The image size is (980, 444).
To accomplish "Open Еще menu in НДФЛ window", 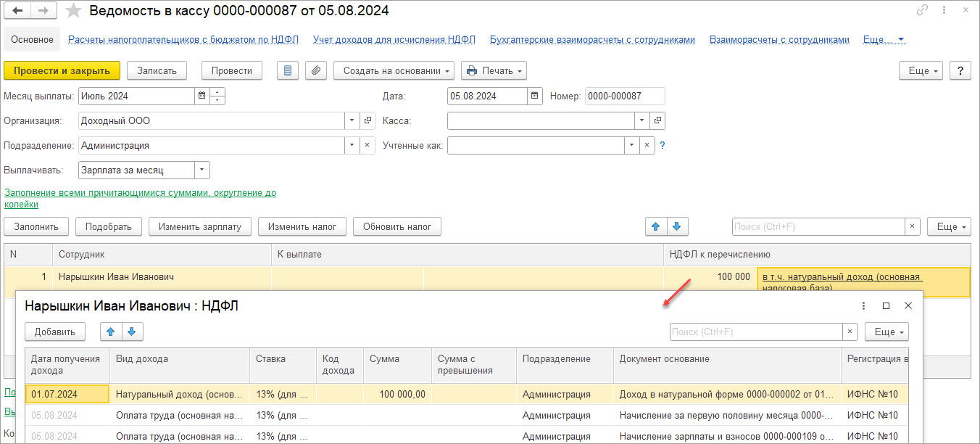I will (x=886, y=332).
